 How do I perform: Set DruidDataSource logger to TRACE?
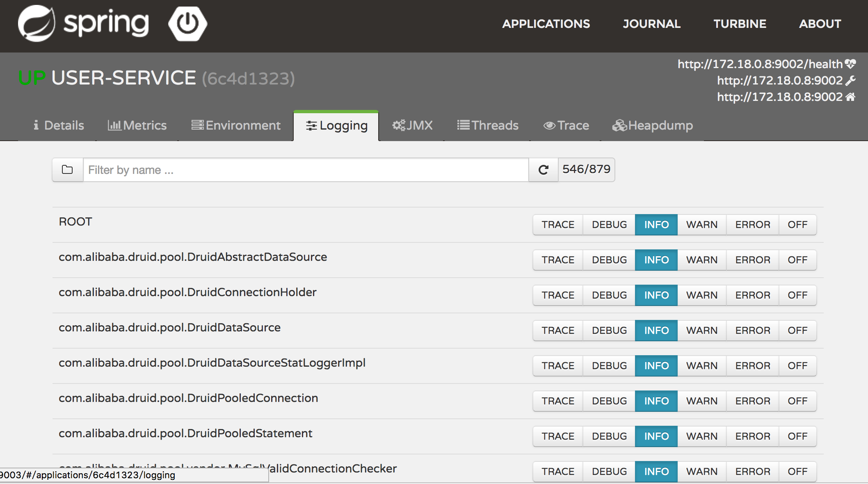[558, 330]
